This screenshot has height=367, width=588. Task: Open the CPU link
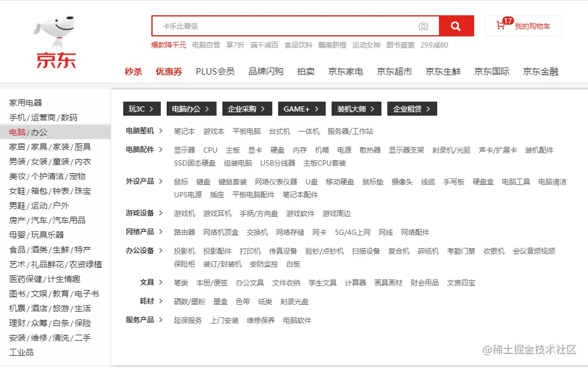(210, 150)
